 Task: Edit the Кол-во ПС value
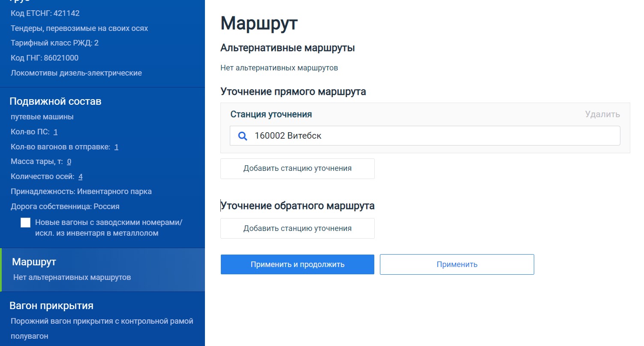(x=56, y=132)
